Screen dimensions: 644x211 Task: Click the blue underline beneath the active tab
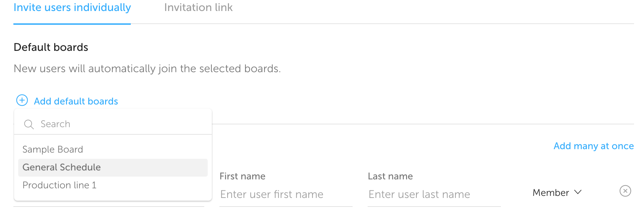pyautogui.click(x=72, y=24)
